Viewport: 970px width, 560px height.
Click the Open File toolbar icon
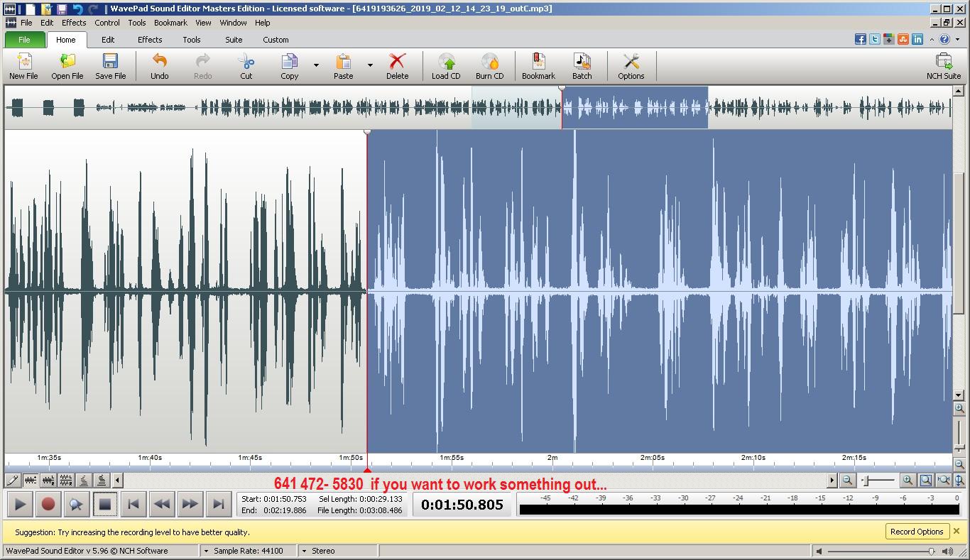(67, 66)
